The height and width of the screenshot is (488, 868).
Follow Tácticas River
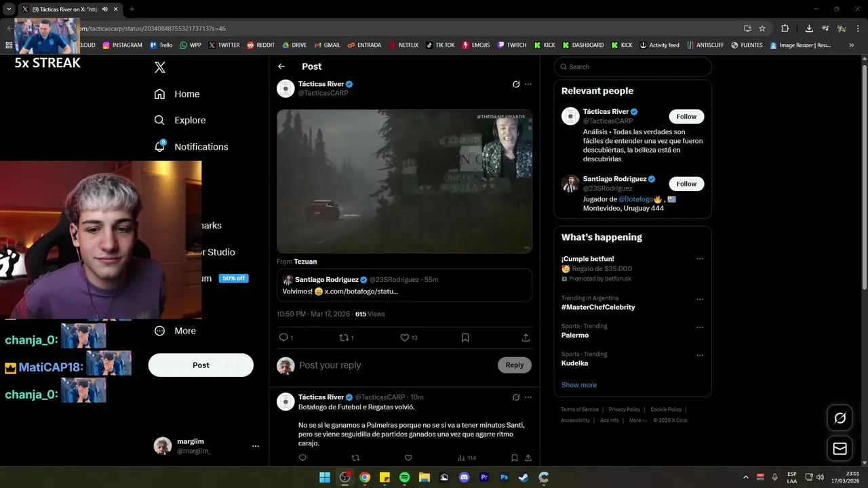[686, 117]
